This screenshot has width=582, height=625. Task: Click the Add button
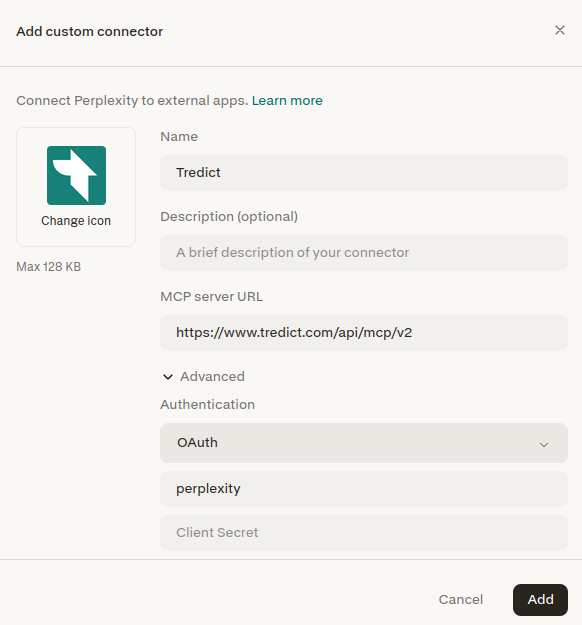(540, 599)
